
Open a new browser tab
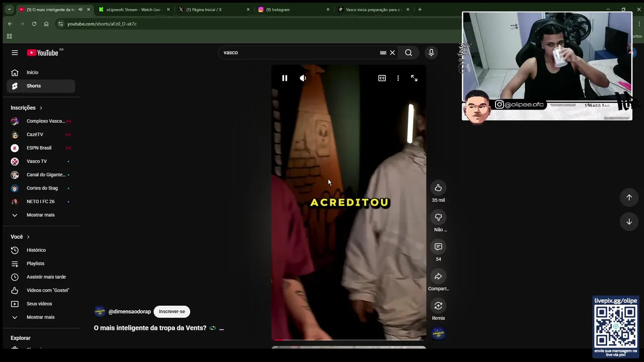[420, 10]
